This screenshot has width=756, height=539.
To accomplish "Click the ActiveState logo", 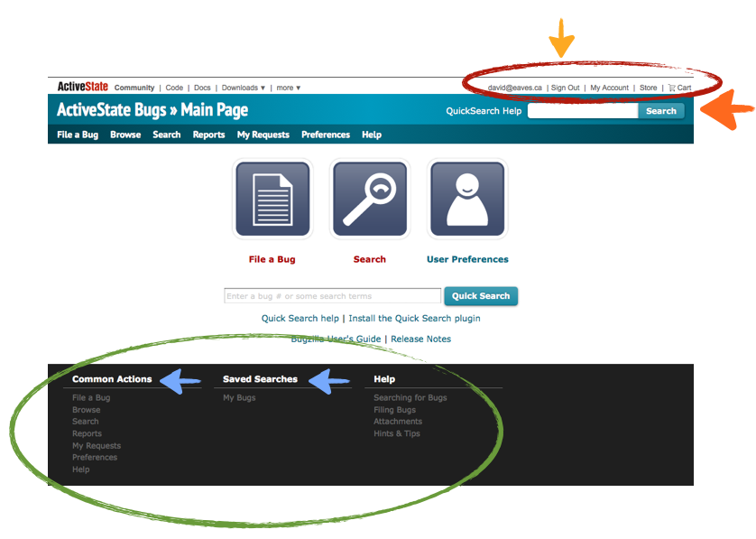I will [82, 88].
